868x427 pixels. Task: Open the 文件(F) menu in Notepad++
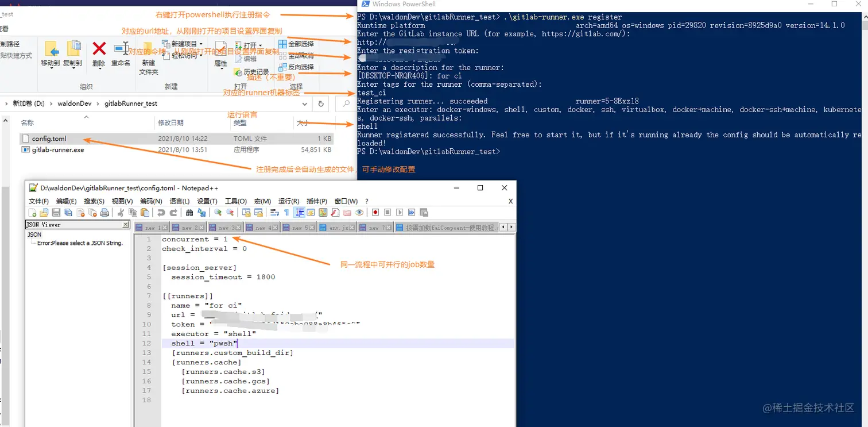coord(39,201)
